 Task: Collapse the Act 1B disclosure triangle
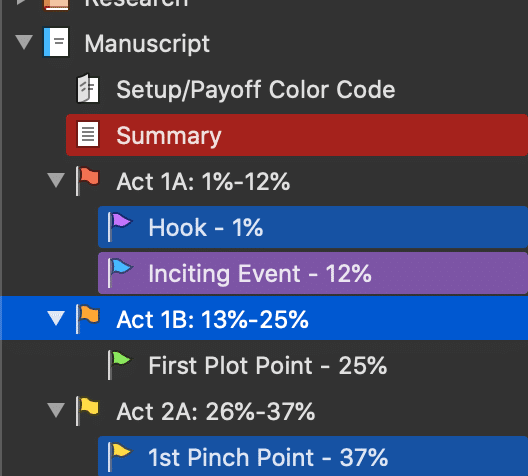[x=56, y=318]
